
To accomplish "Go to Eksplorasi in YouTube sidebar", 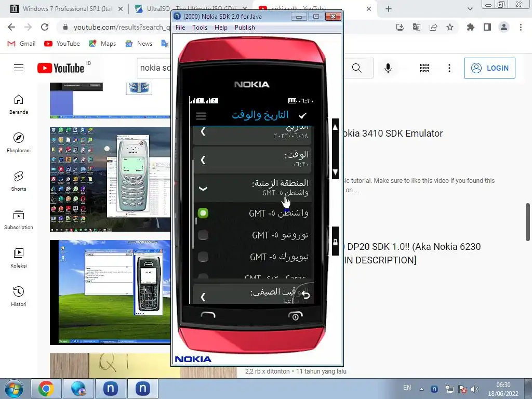I will click(19, 143).
